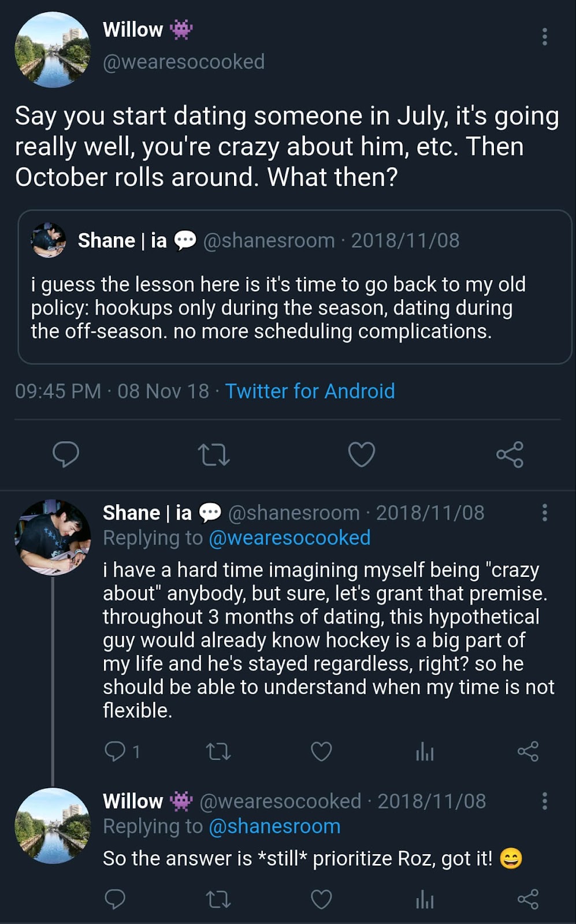576x924 pixels.
Task: Open @wearesocooked mention in Shane's reply
Action: 289,538
